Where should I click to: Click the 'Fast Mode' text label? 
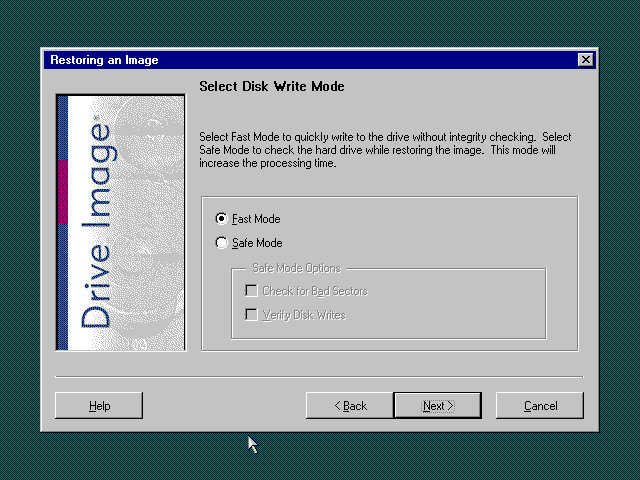256,219
